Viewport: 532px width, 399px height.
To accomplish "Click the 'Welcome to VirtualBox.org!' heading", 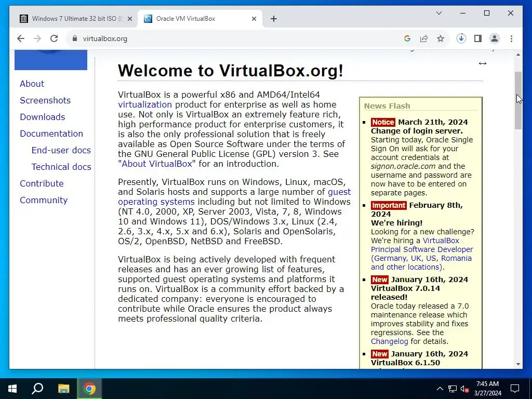I will [x=231, y=71].
